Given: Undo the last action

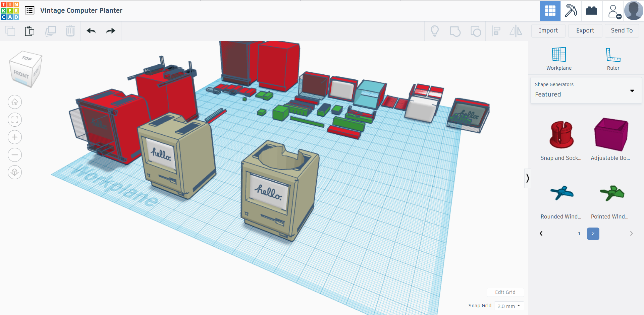Looking at the screenshot, I should tap(91, 31).
